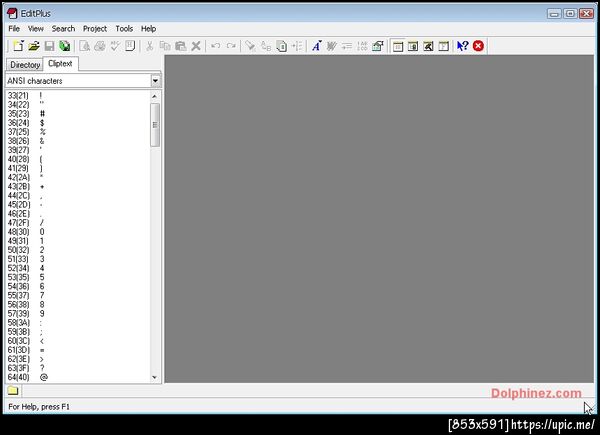The image size is (600, 435).
Task: Open the Help menu
Action: 148,29
